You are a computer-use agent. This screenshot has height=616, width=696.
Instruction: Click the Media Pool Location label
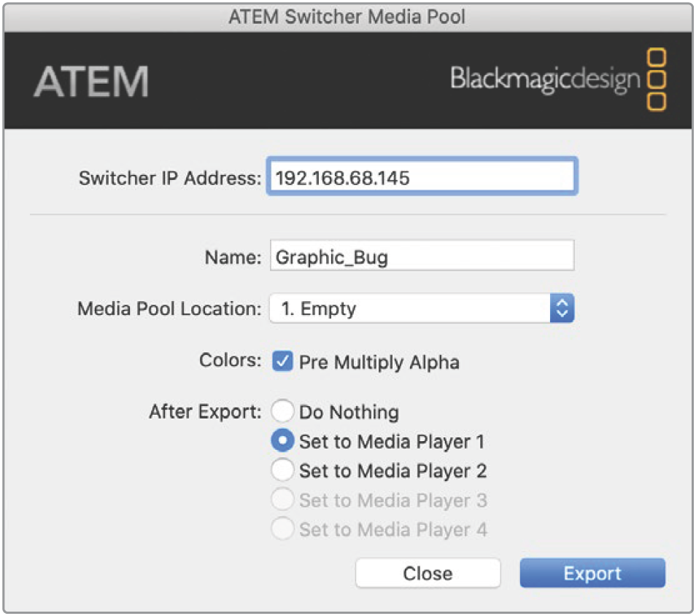(x=169, y=309)
